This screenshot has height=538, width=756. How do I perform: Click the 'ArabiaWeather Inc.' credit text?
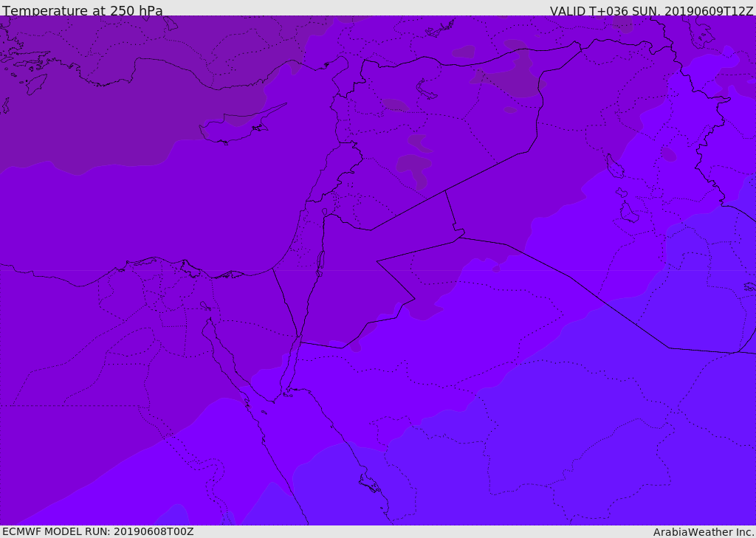pos(704,532)
